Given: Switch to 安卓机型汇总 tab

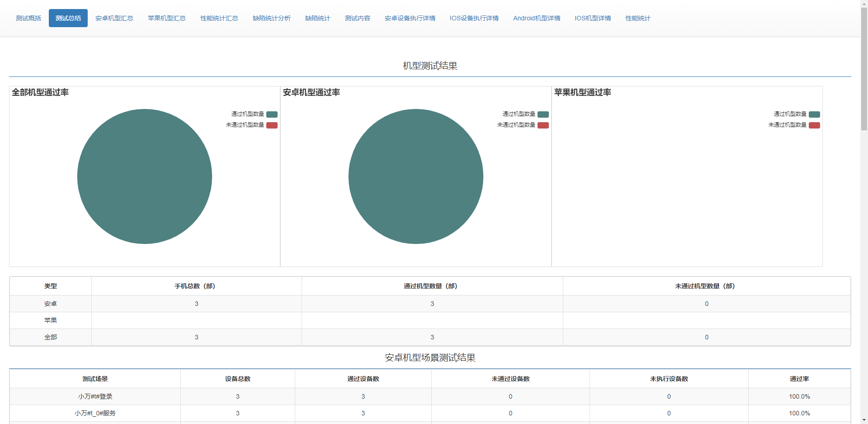Looking at the screenshot, I should [x=114, y=18].
